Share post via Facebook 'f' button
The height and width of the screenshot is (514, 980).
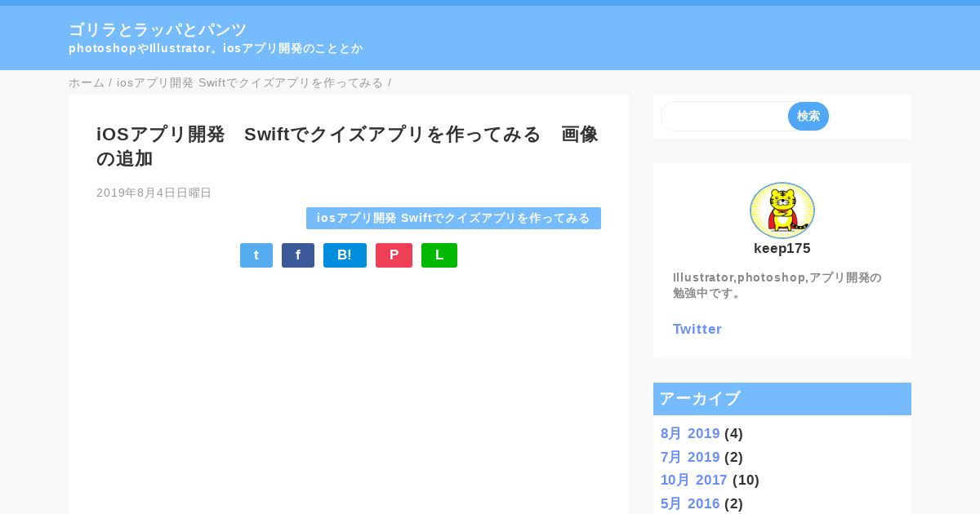click(298, 255)
